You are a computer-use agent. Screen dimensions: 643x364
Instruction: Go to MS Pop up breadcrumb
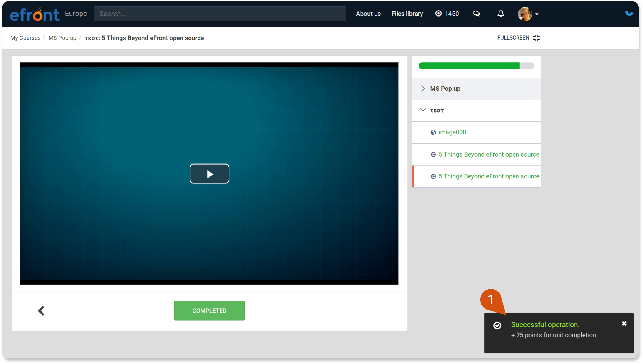[x=62, y=38]
